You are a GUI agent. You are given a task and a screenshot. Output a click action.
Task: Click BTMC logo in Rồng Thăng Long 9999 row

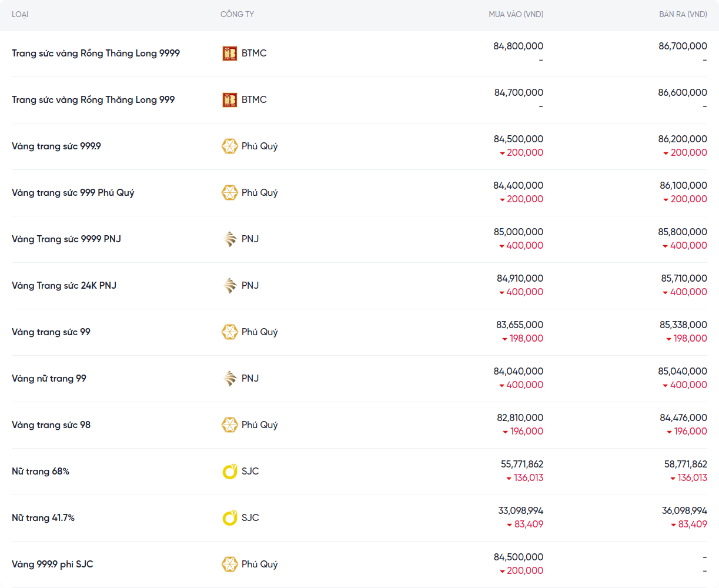point(229,54)
